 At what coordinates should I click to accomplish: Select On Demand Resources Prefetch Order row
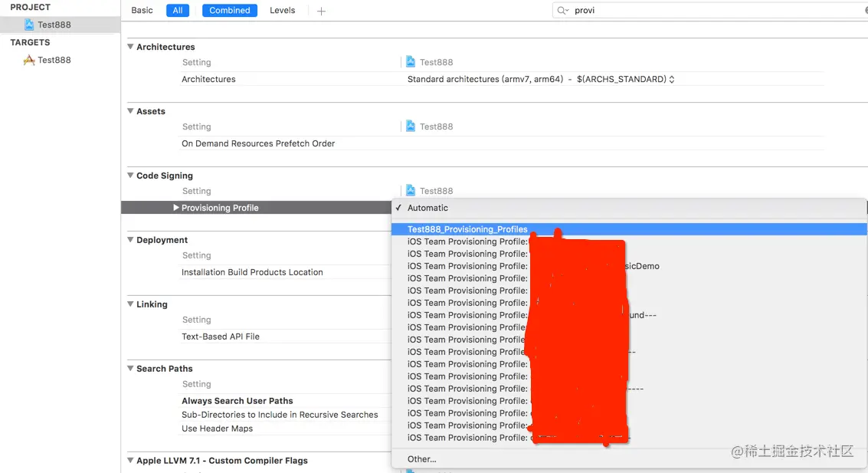502,143
